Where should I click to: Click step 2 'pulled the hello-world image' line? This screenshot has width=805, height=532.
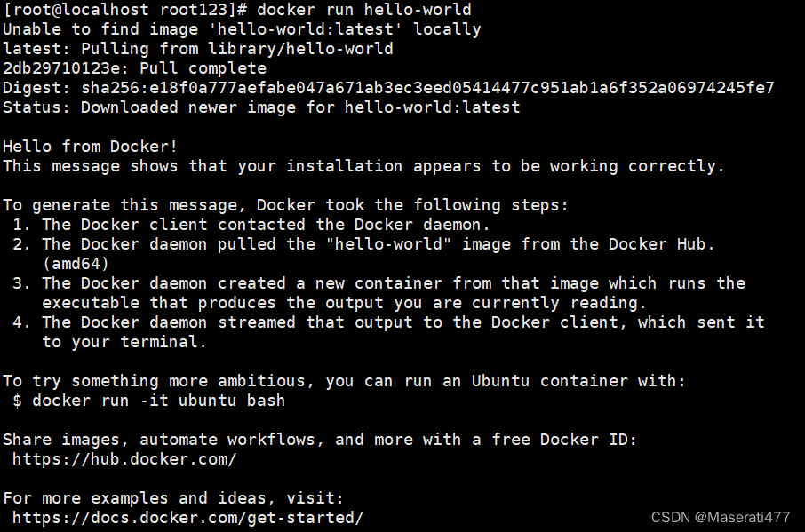pos(364,244)
